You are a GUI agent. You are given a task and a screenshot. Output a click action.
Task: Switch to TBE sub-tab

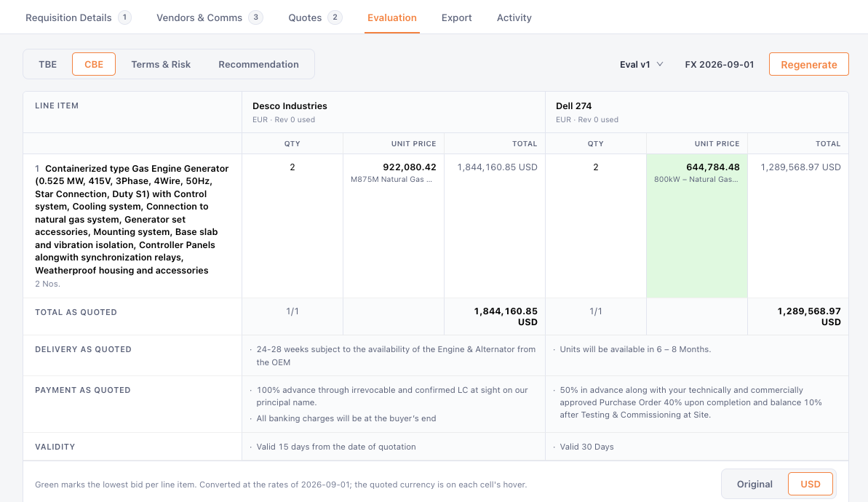(x=47, y=64)
